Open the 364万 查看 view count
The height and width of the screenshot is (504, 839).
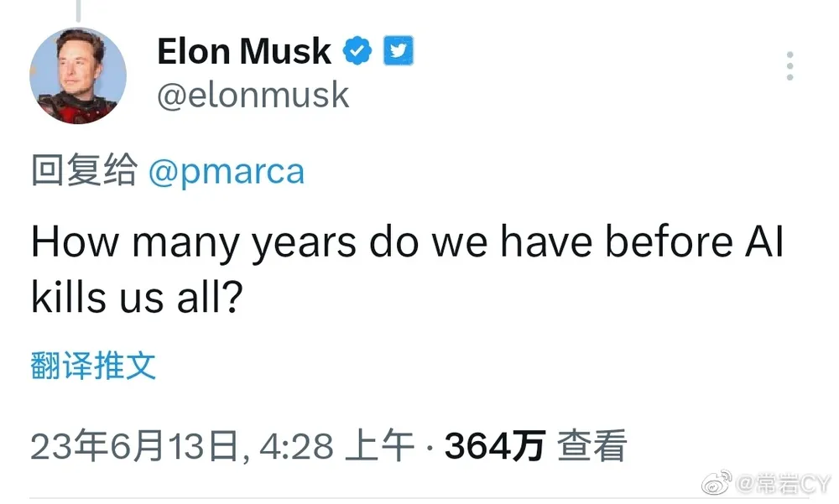point(535,447)
